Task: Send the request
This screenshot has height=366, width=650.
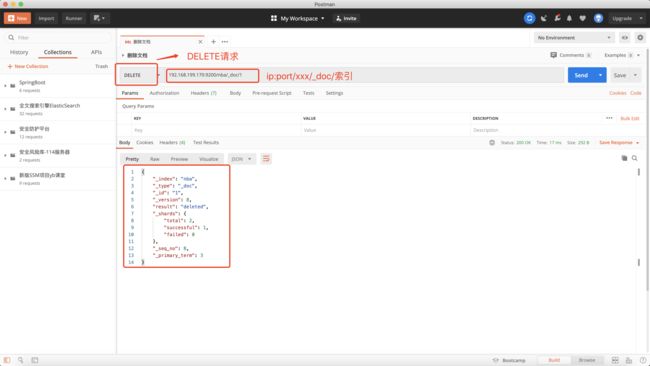Action: point(581,75)
